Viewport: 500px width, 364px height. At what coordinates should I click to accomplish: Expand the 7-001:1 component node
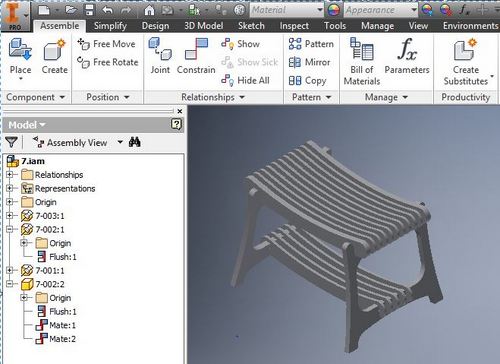pyautogui.click(x=10, y=270)
